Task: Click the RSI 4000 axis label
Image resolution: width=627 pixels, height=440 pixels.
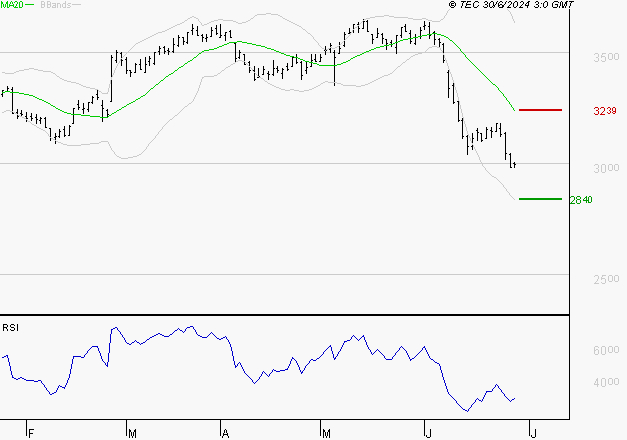Action: click(606, 382)
